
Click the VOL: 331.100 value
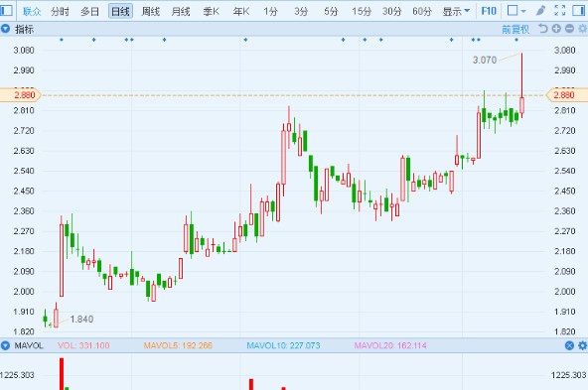83,345
